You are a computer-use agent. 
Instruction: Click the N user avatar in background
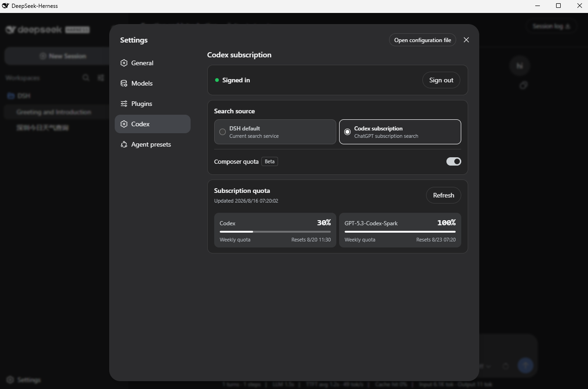coord(520,66)
